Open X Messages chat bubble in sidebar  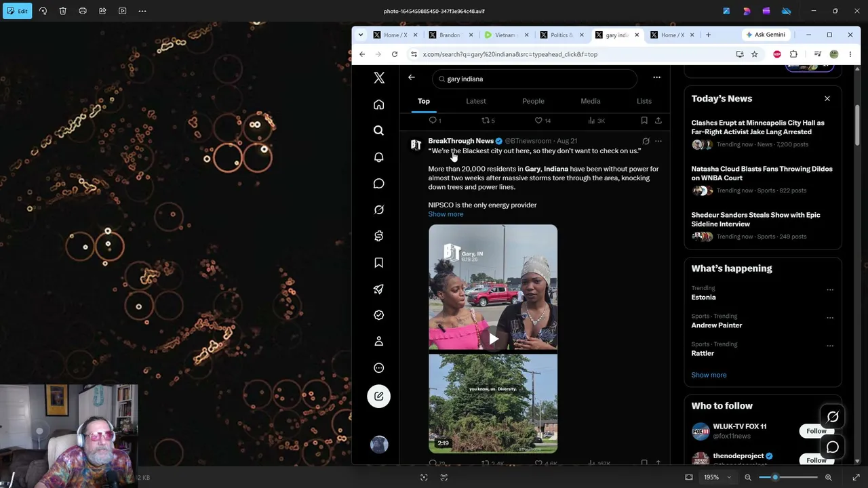(x=379, y=184)
